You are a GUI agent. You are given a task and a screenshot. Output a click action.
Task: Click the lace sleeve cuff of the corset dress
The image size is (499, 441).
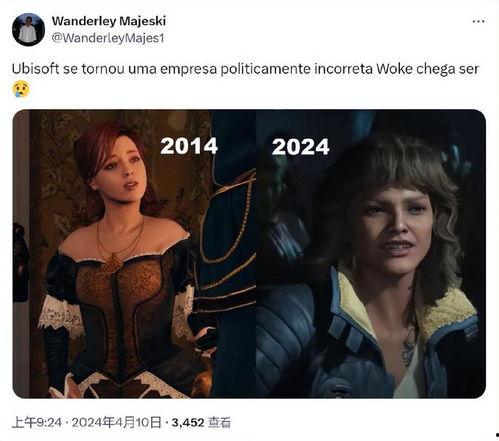pos(61,315)
